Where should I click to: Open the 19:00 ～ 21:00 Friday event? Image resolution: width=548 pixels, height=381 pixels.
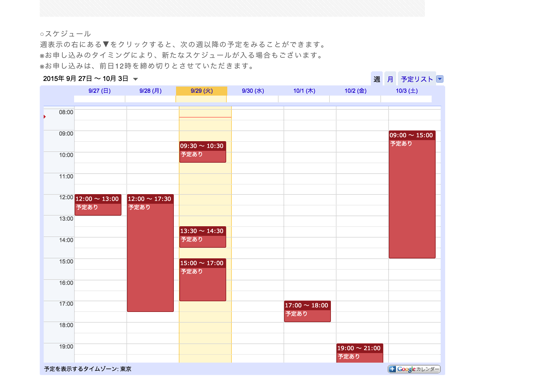point(360,353)
